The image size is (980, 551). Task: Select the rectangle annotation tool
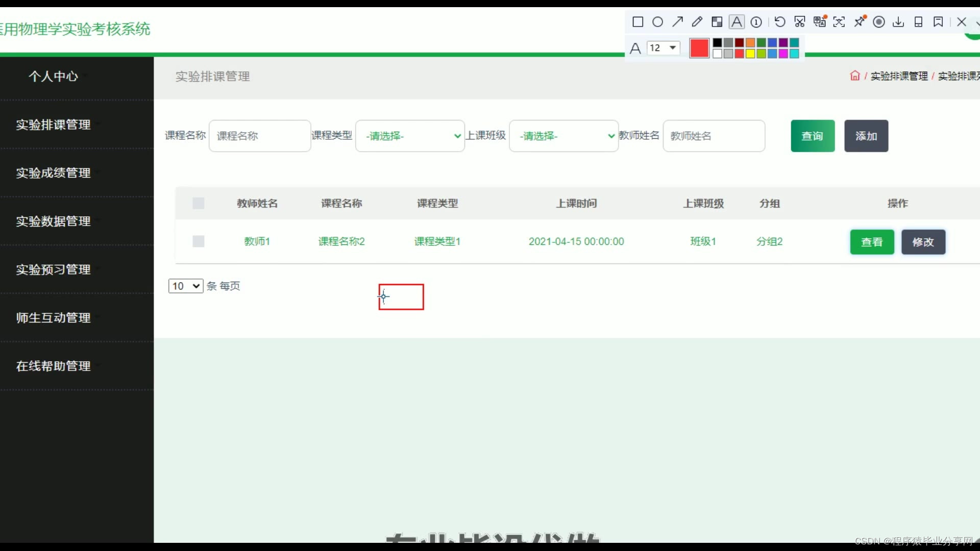[x=638, y=22]
